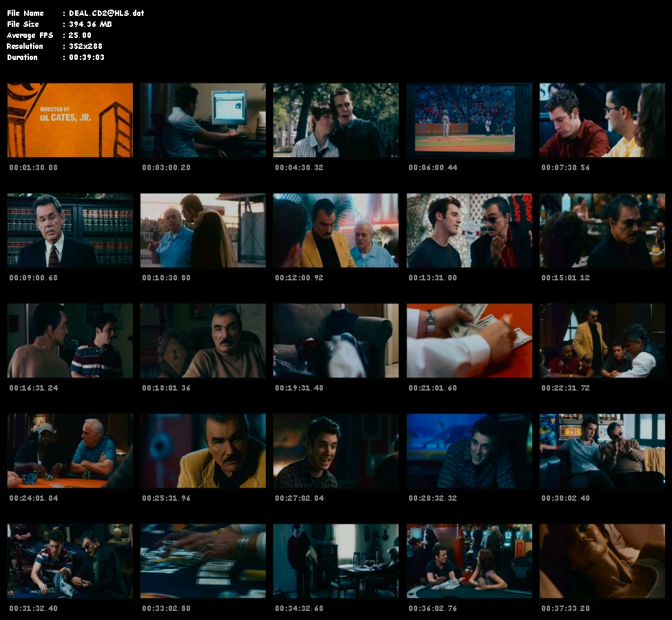The width and height of the screenshot is (672, 620).
Task: Click the timestamp text 00:13:31.00
Action: click(433, 278)
